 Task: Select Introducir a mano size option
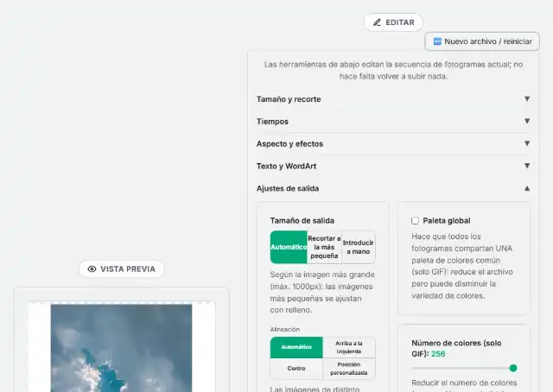[x=358, y=247]
